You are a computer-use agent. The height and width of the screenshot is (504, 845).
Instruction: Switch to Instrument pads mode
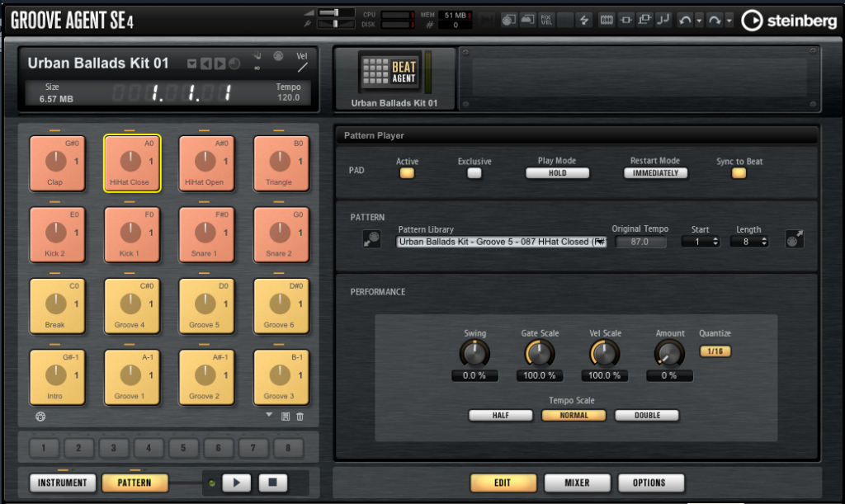(63, 483)
